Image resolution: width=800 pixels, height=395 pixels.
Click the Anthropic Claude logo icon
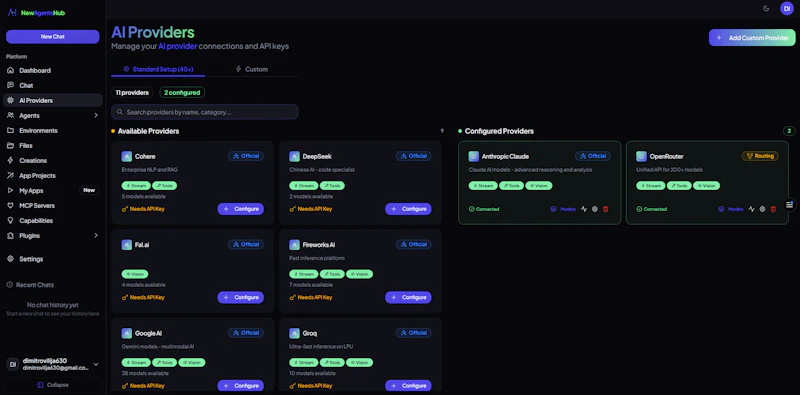coord(473,156)
